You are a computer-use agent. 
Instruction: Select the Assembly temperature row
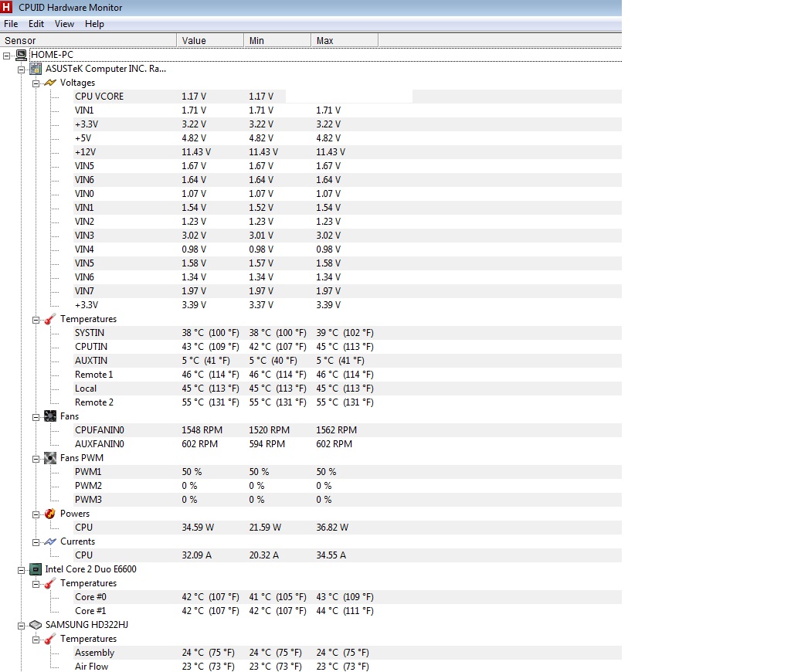[347, 653]
